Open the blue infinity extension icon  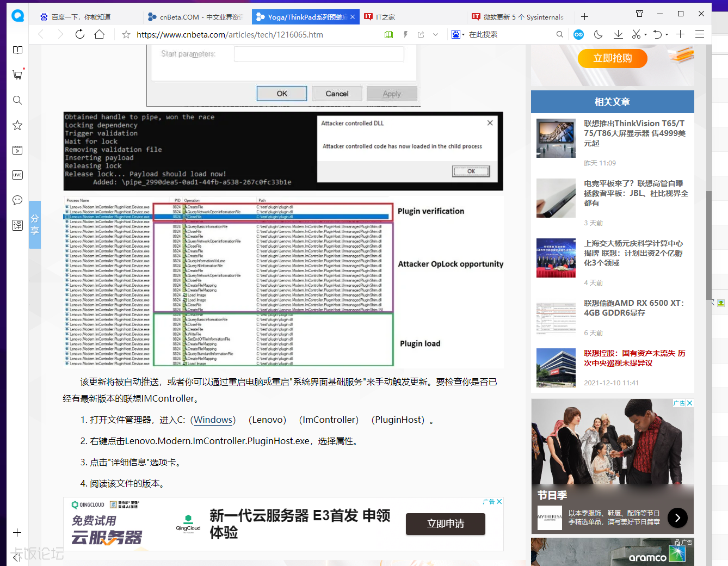click(x=579, y=34)
